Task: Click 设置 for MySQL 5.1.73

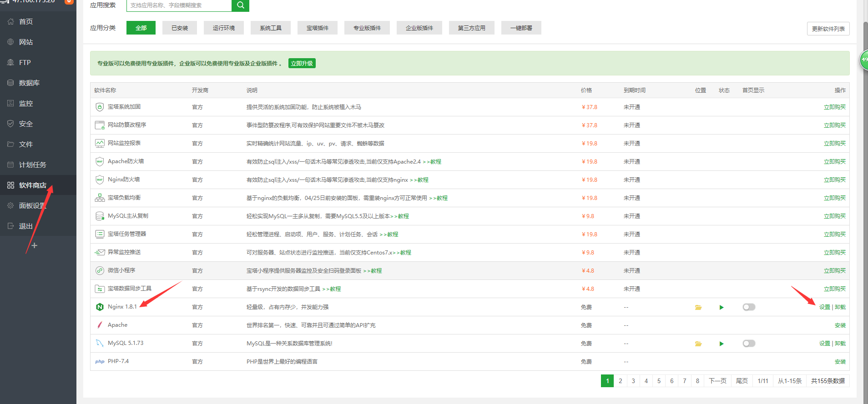Action: pos(825,344)
